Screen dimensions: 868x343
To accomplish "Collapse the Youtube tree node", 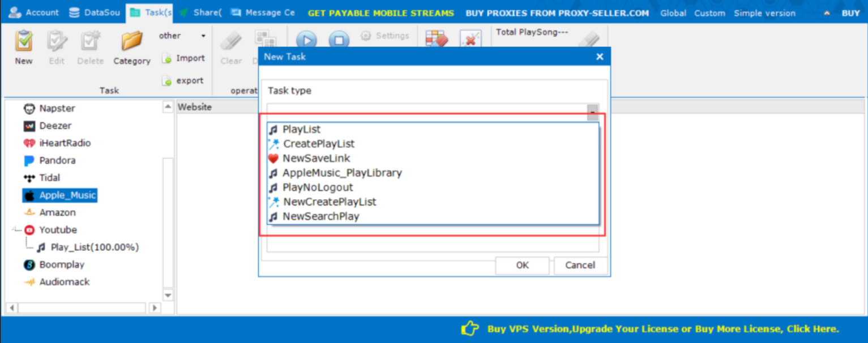I will [15, 230].
